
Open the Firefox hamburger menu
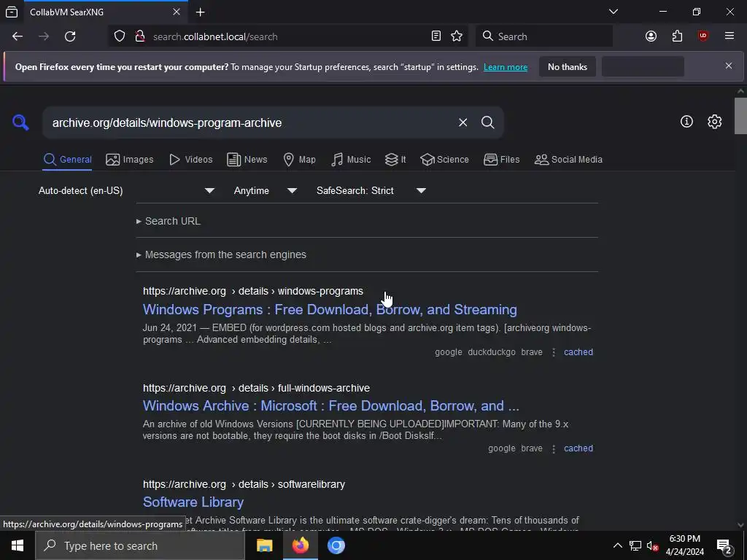tap(729, 36)
